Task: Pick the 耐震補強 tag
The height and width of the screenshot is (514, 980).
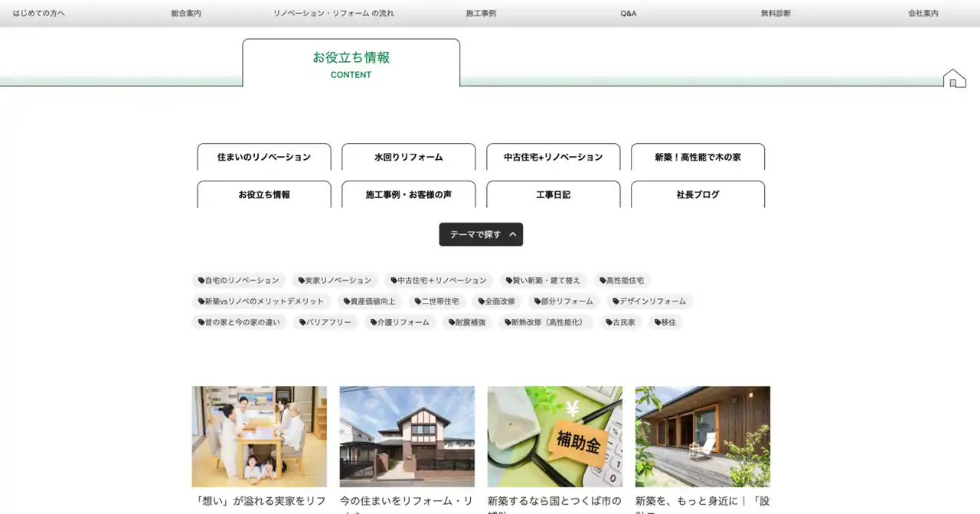Action: (467, 323)
